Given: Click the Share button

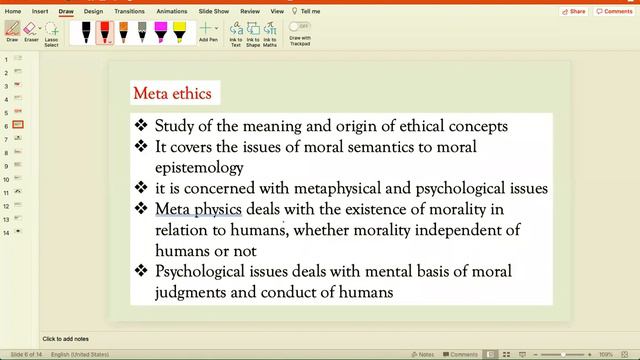Looking at the screenshot, I should click(x=574, y=11).
